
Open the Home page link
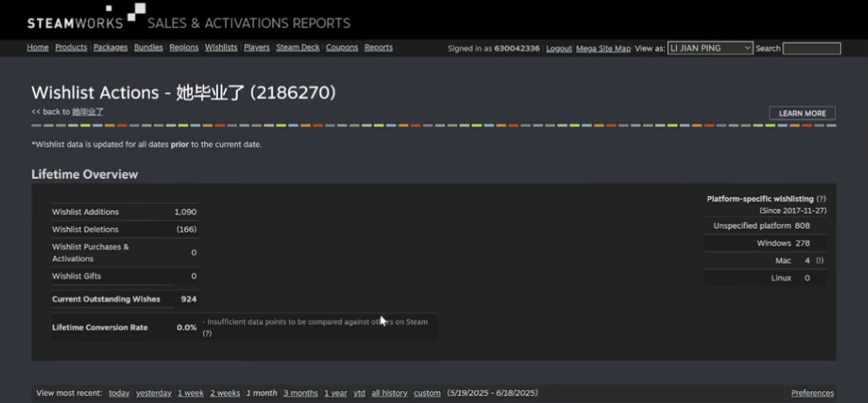pyautogui.click(x=38, y=47)
